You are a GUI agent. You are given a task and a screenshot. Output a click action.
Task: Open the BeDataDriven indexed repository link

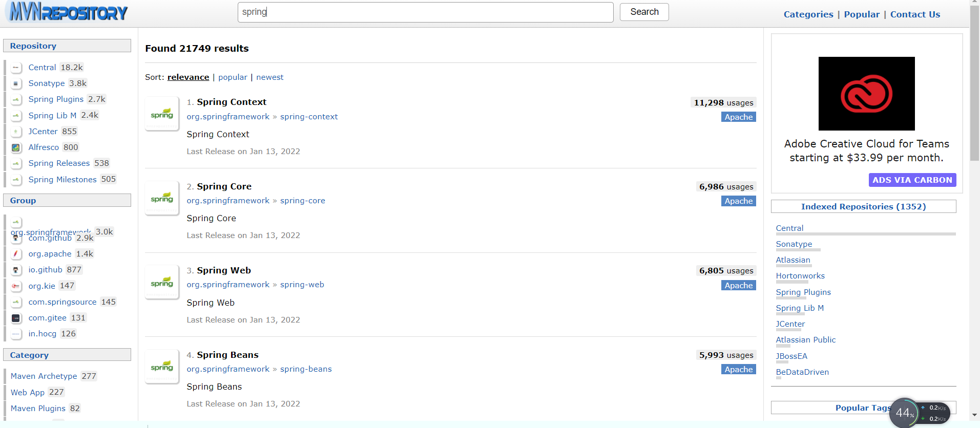tap(802, 372)
